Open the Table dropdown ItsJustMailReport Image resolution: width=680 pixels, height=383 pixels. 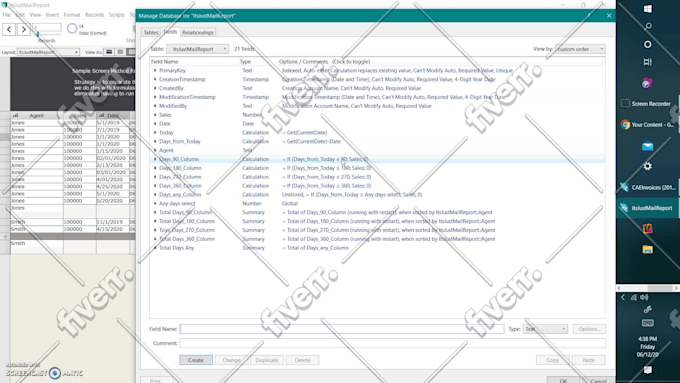click(x=197, y=49)
